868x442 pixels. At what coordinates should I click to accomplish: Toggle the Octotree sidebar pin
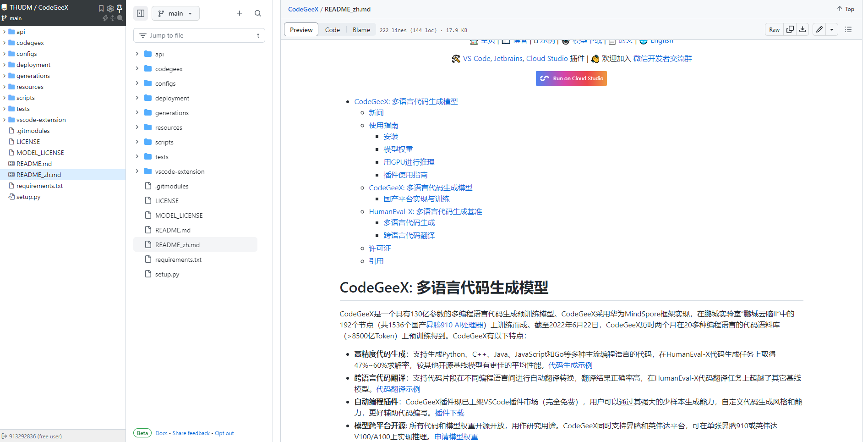(x=120, y=8)
